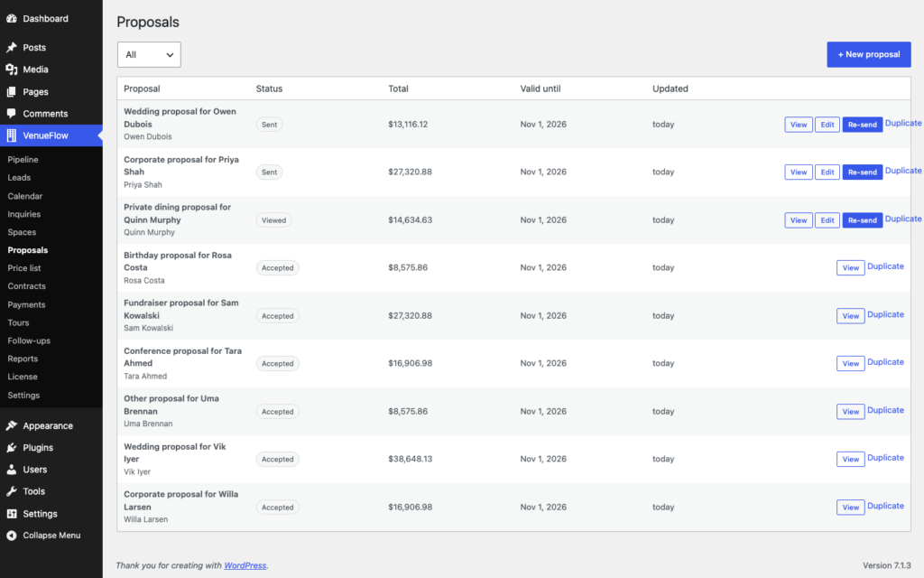The width and height of the screenshot is (924, 578).
Task: View Rosa Costa birthday proposal
Action: pos(850,267)
